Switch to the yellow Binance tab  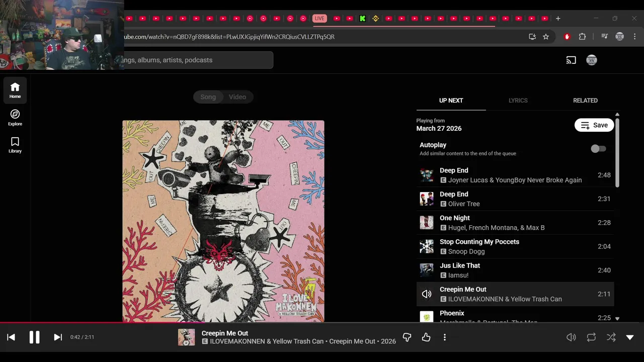[x=375, y=19]
